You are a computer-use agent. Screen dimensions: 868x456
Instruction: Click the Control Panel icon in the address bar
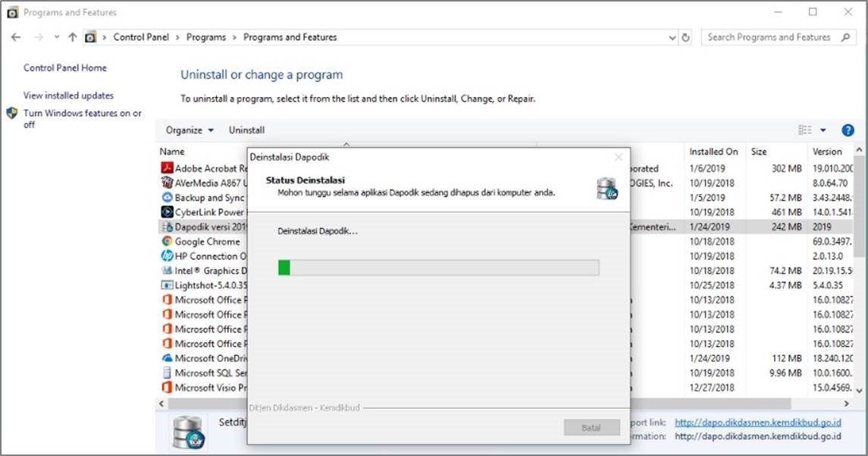click(x=90, y=37)
